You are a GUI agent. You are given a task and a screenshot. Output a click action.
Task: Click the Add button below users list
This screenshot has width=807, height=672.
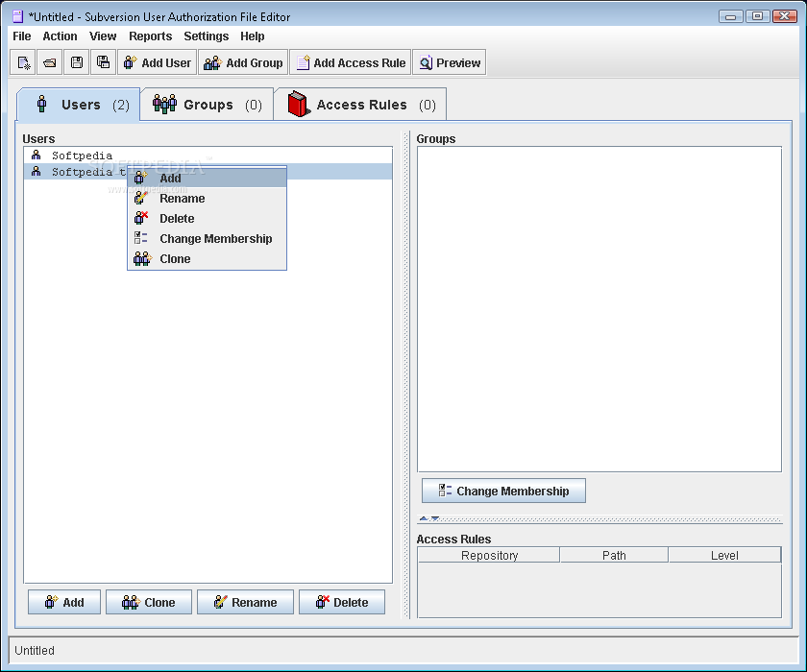click(64, 602)
